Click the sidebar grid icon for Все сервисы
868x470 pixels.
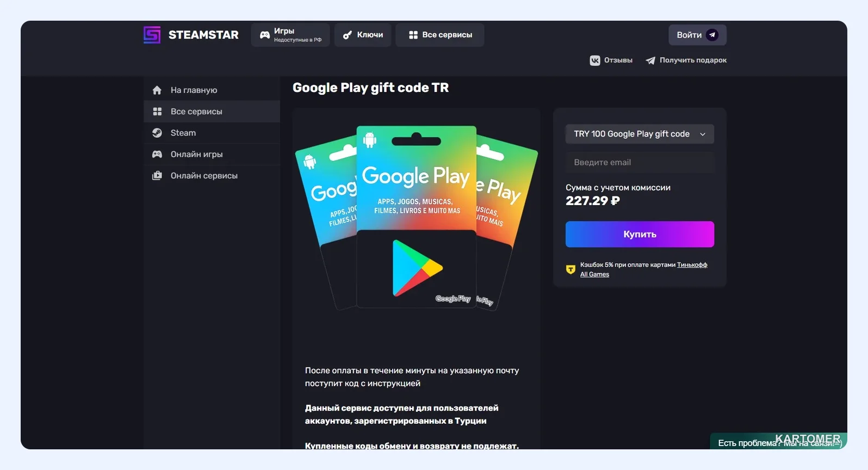[x=157, y=112]
